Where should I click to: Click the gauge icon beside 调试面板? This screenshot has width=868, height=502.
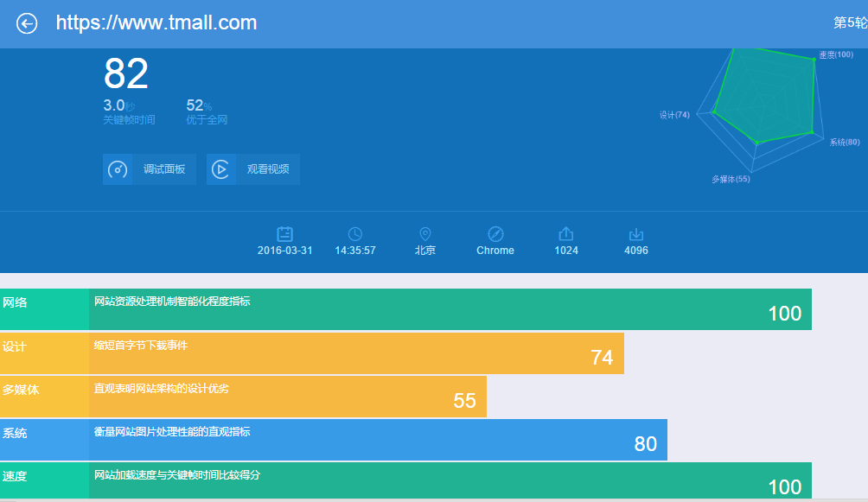118,169
